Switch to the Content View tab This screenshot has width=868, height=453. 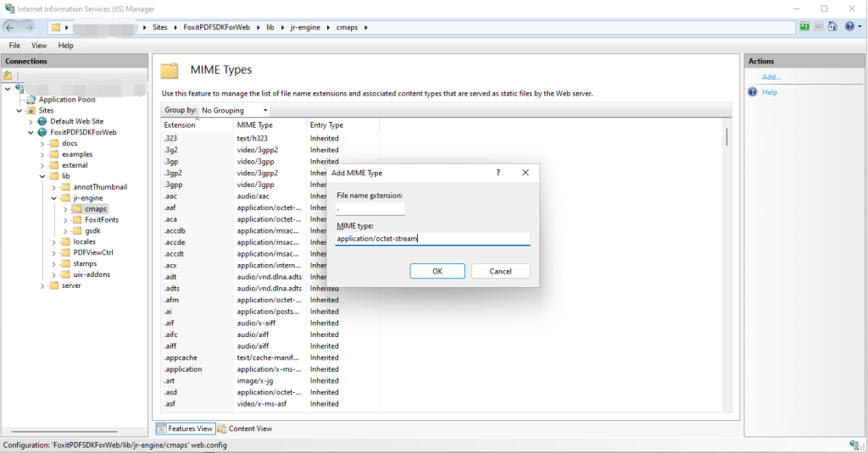pos(245,428)
